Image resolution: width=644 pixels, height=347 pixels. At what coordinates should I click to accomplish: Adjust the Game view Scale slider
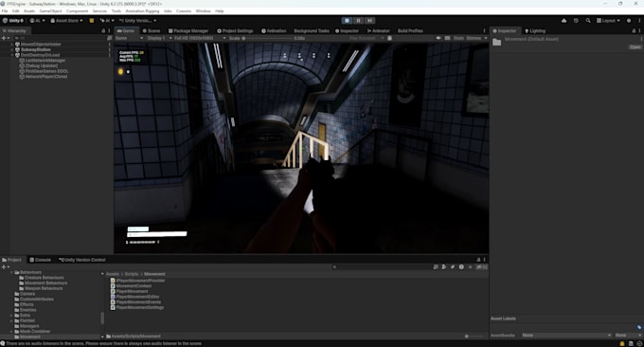click(267, 38)
